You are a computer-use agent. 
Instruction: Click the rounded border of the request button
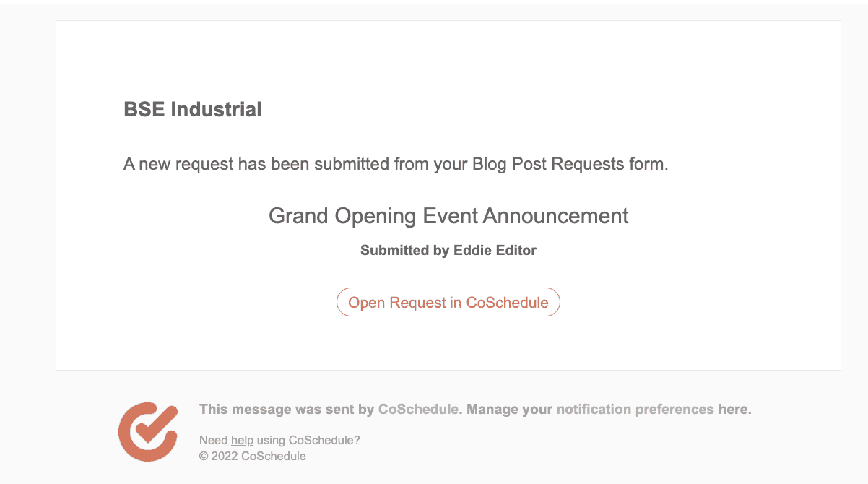click(x=448, y=289)
